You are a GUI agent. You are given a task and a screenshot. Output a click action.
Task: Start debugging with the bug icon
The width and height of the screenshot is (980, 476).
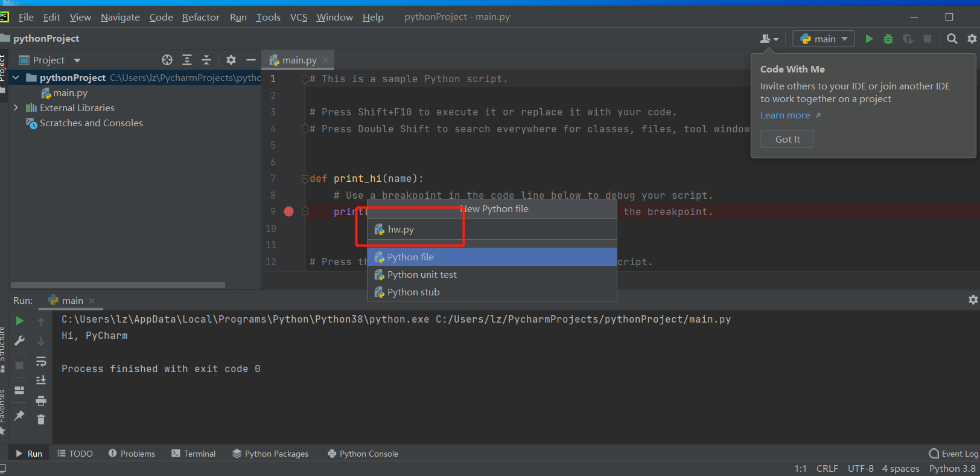(x=888, y=39)
